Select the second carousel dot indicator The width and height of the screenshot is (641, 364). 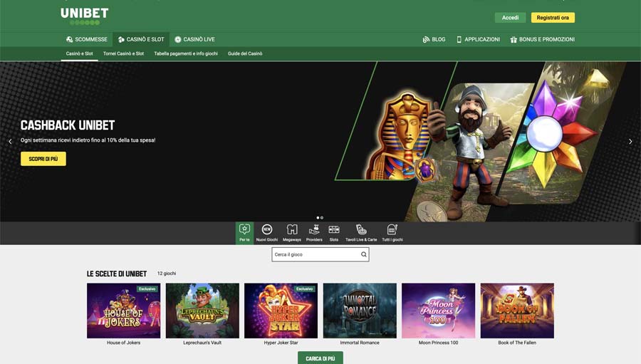[x=322, y=217]
